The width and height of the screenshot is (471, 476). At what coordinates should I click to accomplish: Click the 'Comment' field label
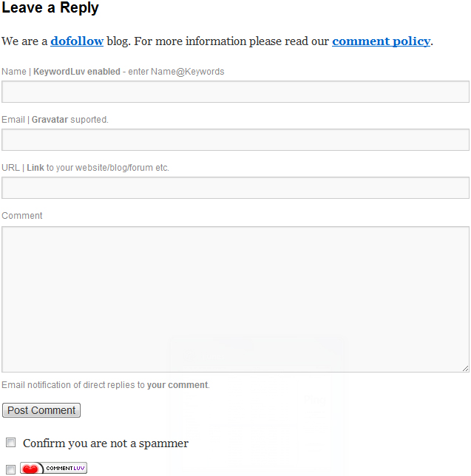tap(22, 216)
